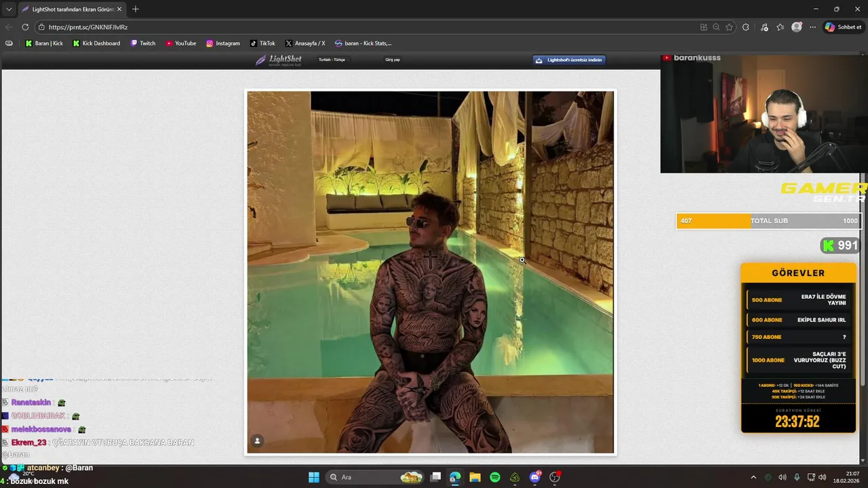Close the LightShot tab
Viewport: 868px width, 488px height.
[119, 9]
